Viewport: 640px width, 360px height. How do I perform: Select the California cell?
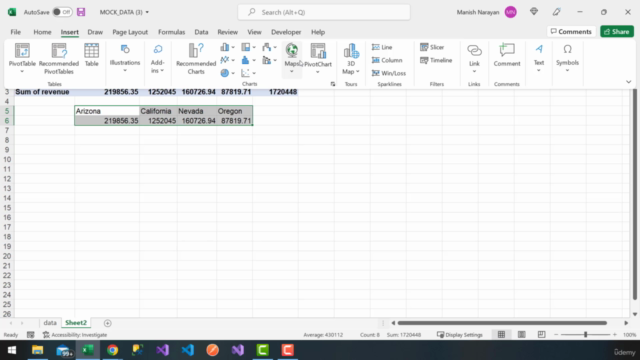(x=158, y=111)
